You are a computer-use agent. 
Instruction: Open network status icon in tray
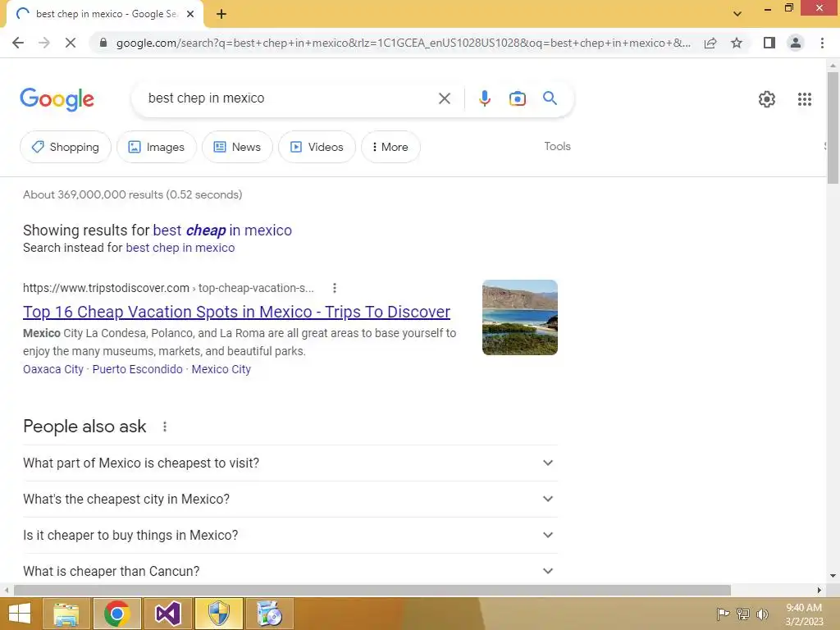[743, 614]
